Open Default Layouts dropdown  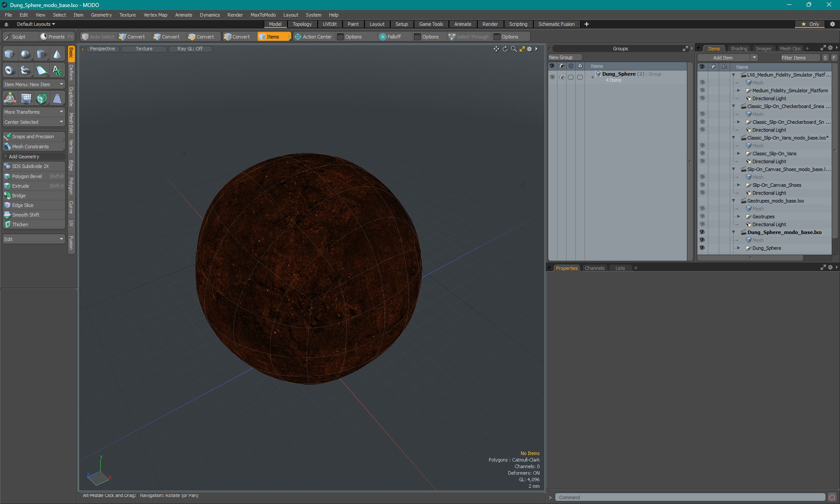(36, 24)
